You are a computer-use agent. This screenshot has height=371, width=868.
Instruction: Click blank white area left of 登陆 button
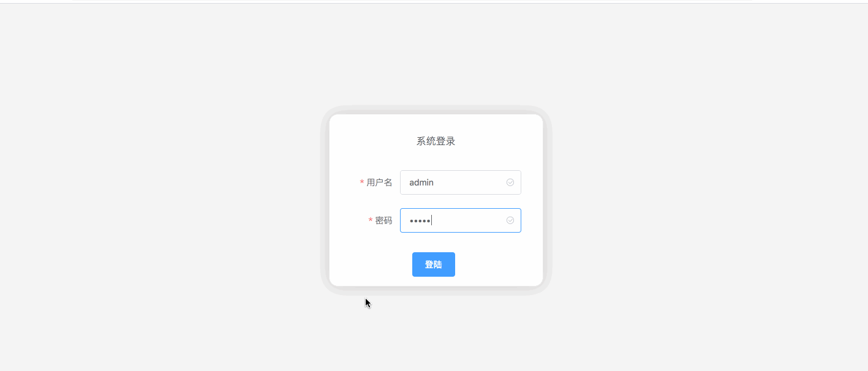point(371,264)
